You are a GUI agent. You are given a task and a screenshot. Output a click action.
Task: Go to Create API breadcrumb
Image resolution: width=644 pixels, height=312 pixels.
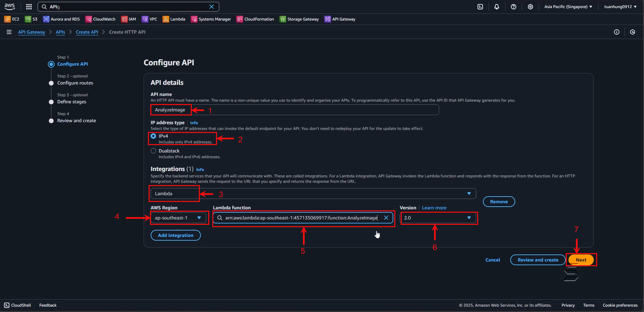pos(87,32)
